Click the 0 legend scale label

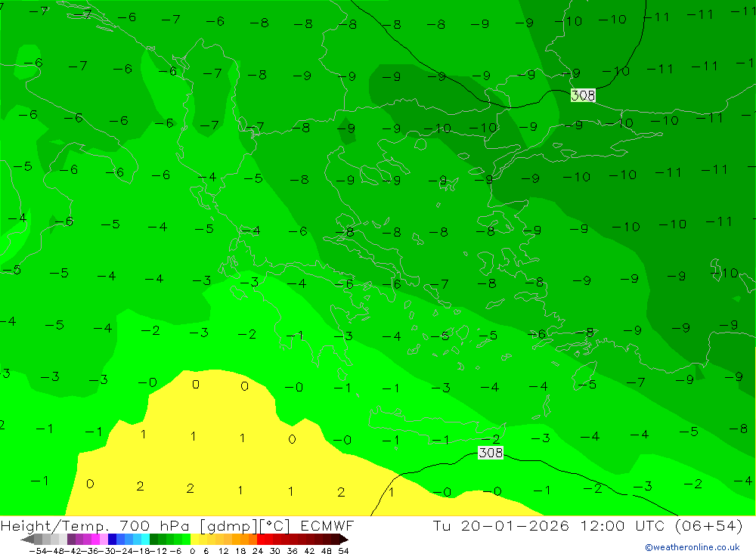[x=192, y=551]
